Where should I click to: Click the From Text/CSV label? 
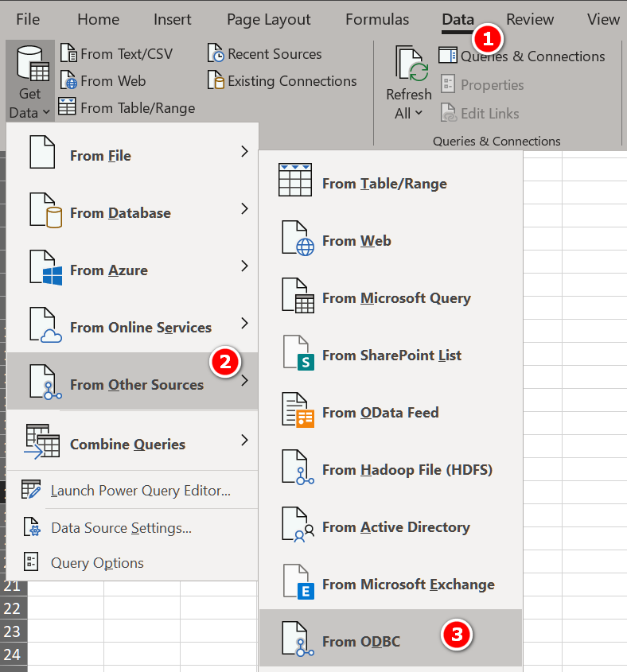(127, 54)
